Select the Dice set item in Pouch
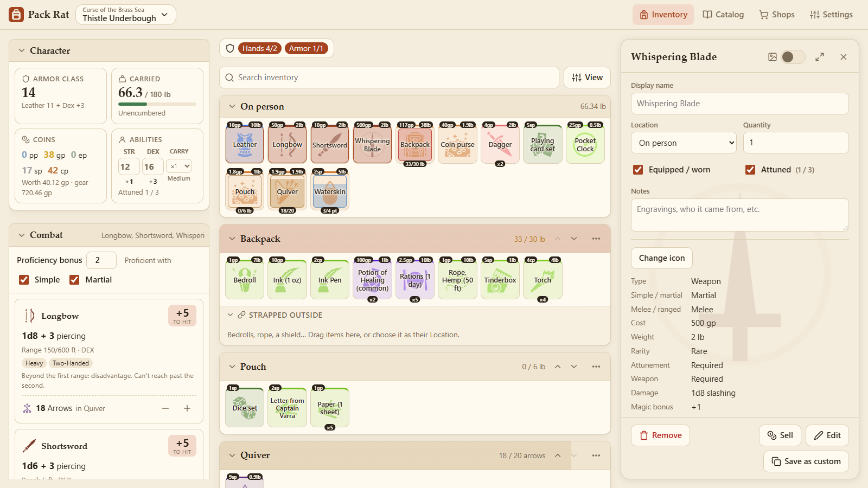Viewport: 868px width, 488px height. click(x=245, y=408)
